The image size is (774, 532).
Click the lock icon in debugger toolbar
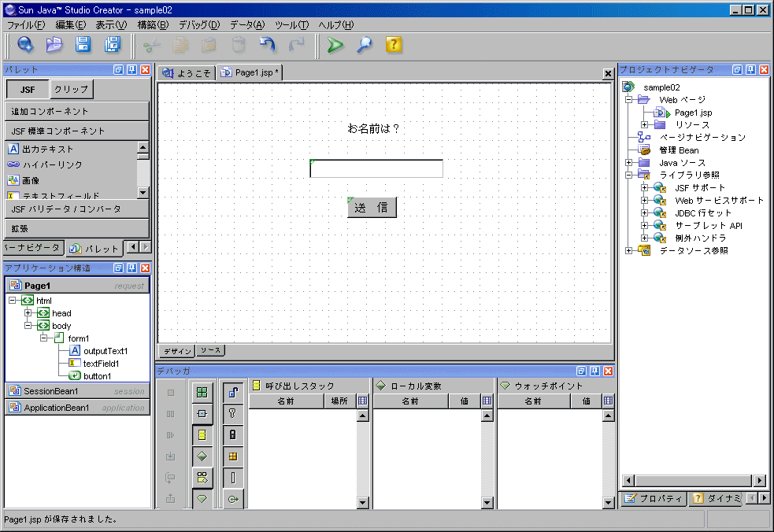click(x=232, y=434)
